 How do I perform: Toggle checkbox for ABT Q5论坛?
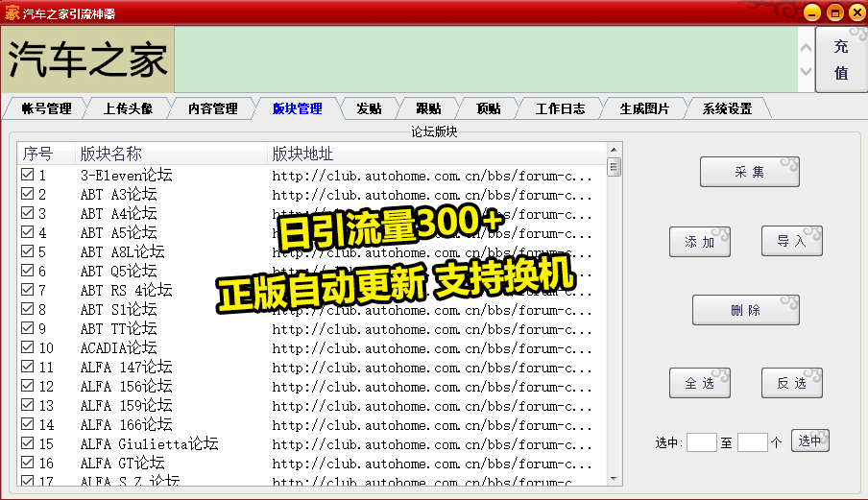point(27,271)
